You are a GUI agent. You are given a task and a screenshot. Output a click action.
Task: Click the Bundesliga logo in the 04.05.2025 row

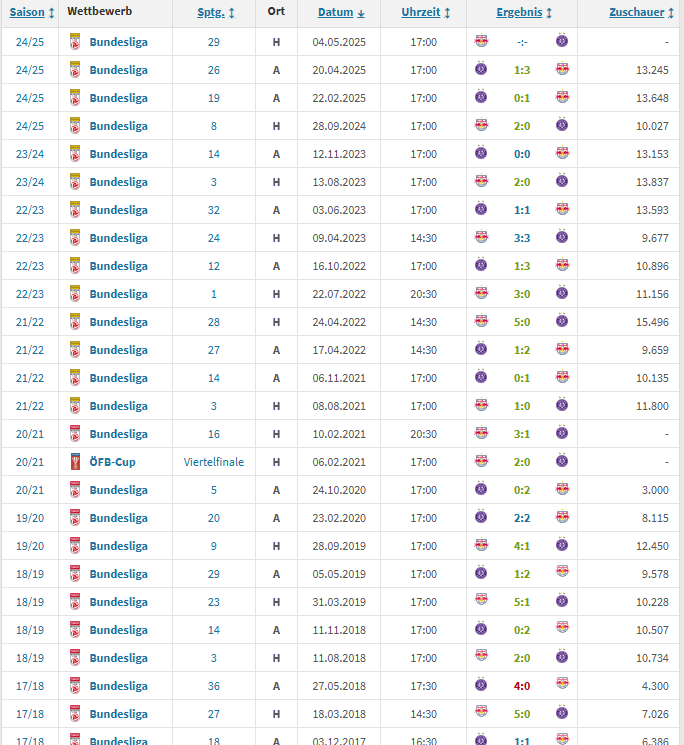(x=76, y=42)
